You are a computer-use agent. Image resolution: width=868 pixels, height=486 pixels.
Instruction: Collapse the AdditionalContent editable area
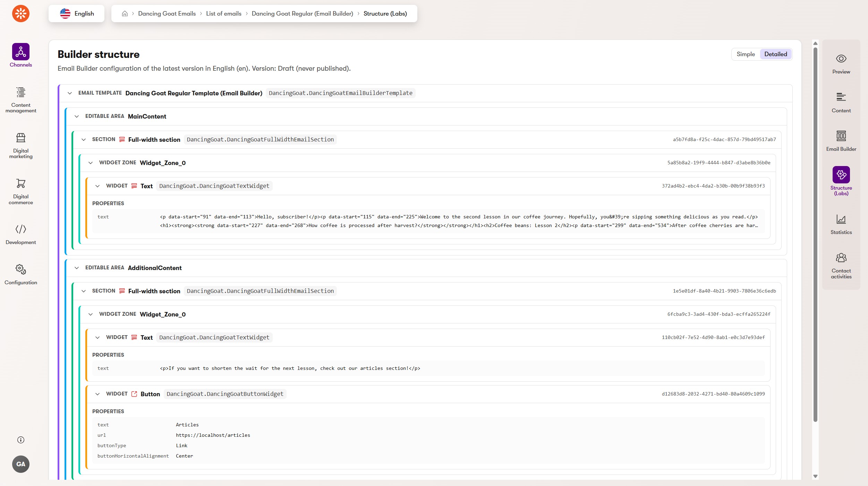(x=77, y=268)
